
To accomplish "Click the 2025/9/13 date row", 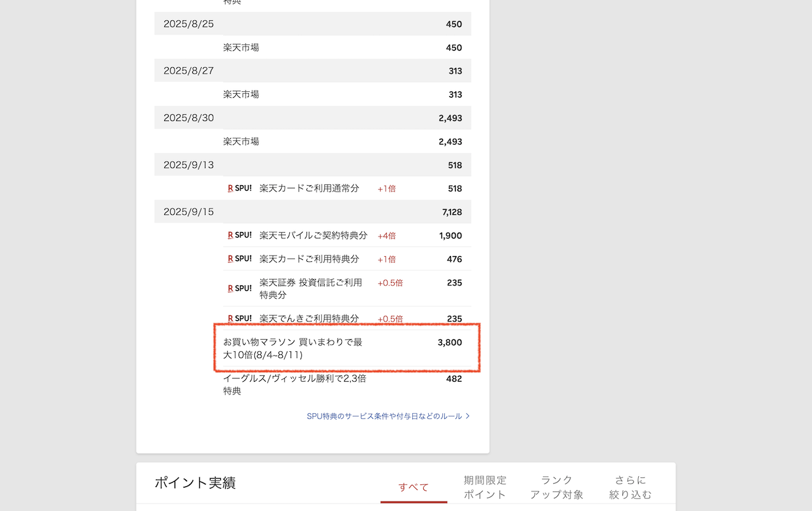I will tap(313, 165).
